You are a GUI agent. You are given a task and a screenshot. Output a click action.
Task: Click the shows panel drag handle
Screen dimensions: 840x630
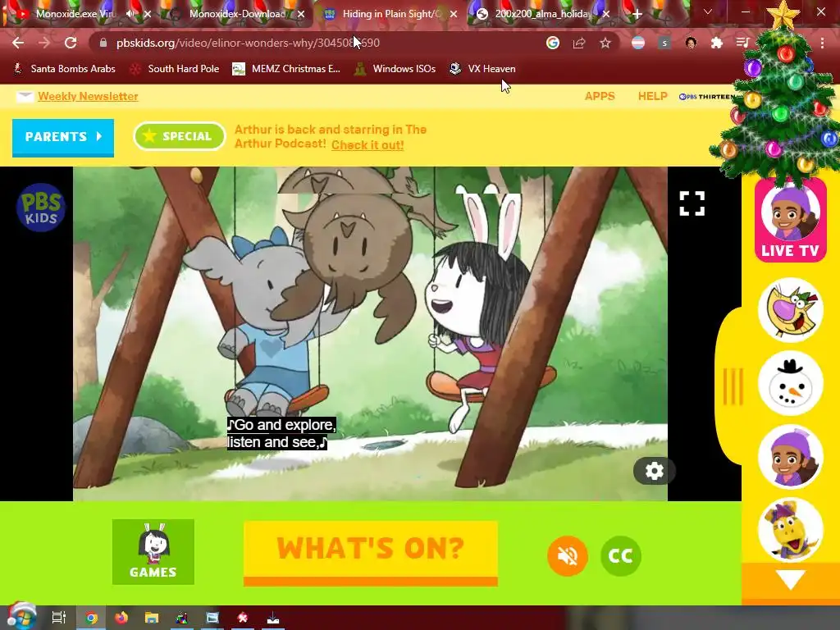tap(733, 386)
